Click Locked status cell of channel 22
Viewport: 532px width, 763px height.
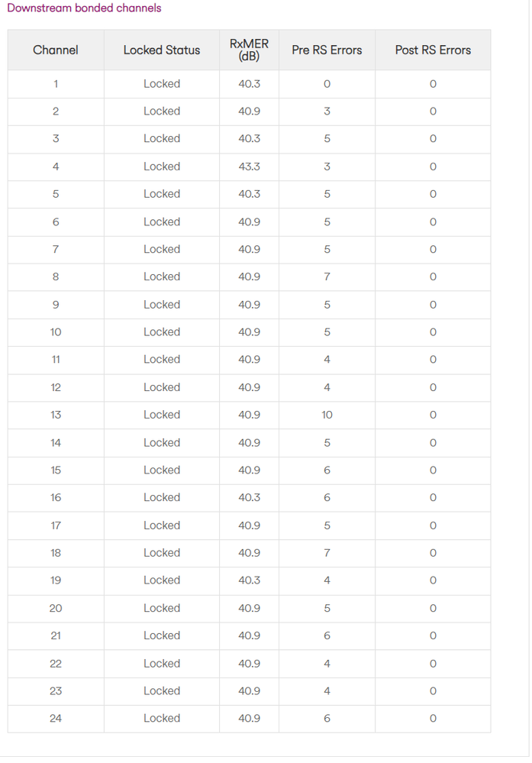tap(162, 663)
